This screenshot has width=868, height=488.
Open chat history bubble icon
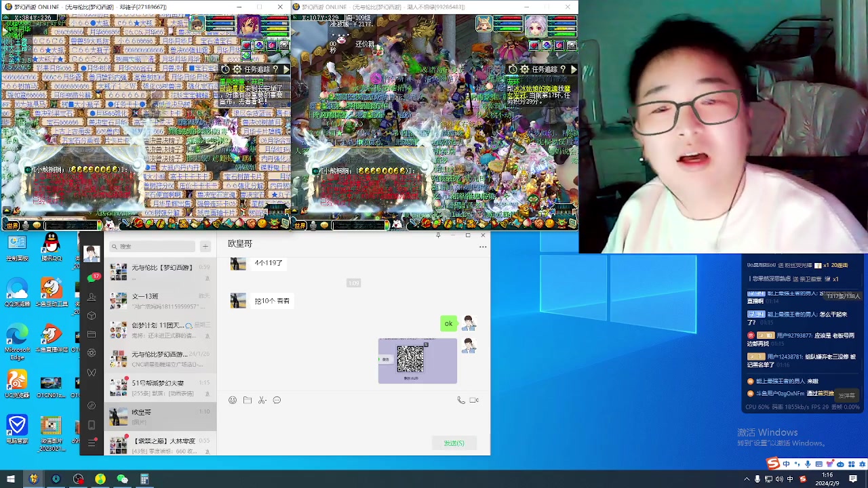[277, 400]
